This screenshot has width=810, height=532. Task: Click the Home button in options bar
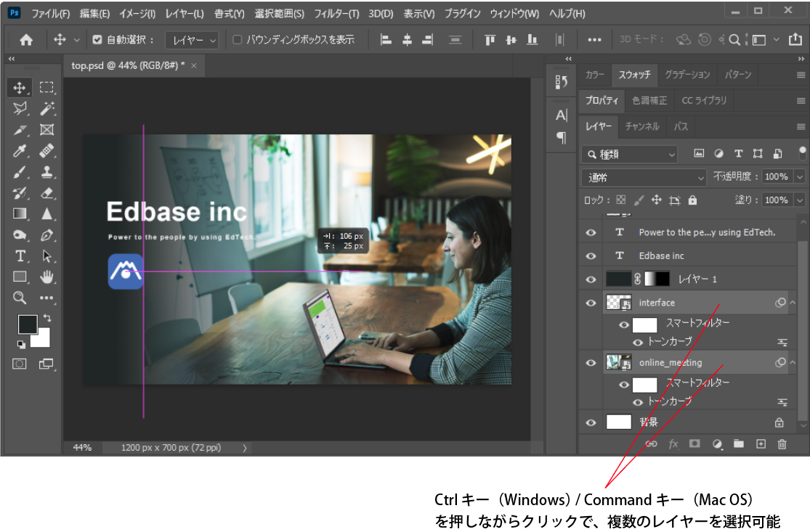(x=26, y=40)
